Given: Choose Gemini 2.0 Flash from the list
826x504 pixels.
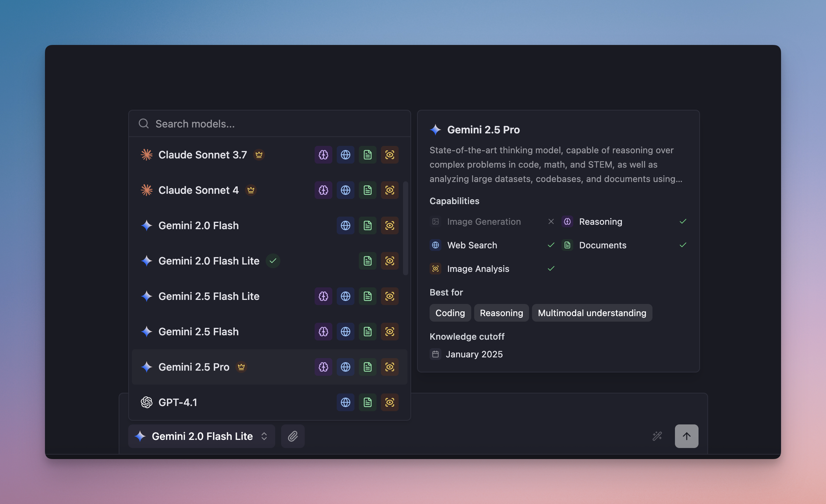Looking at the screenshot, I should [270, 225].
